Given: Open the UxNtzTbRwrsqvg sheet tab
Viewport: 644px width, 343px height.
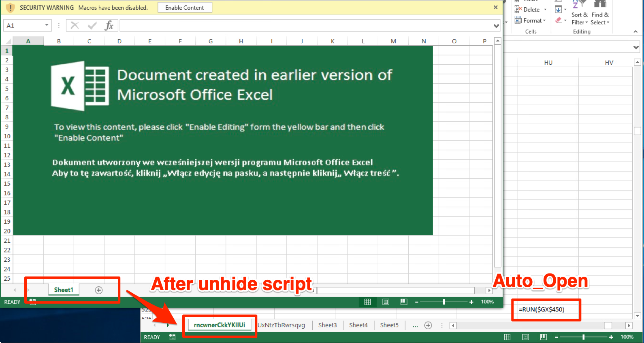Looking at the screenshot, I should point(281,325).
